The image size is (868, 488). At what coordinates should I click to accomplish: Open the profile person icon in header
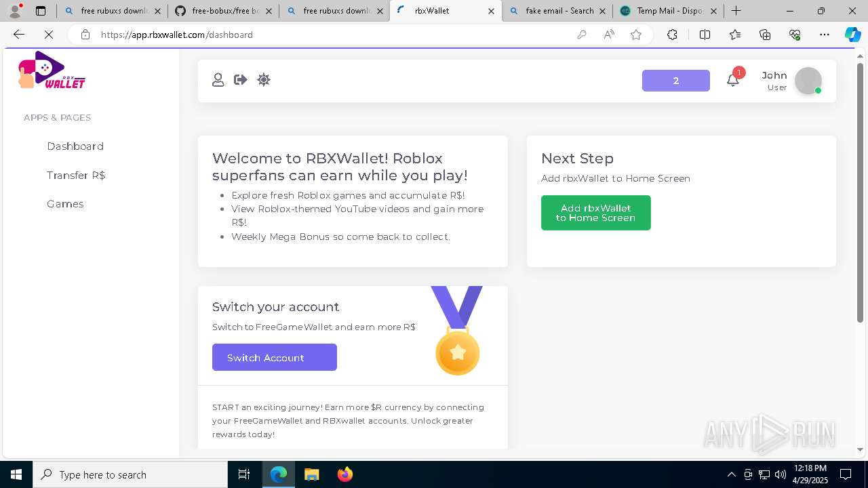(218, 80)
